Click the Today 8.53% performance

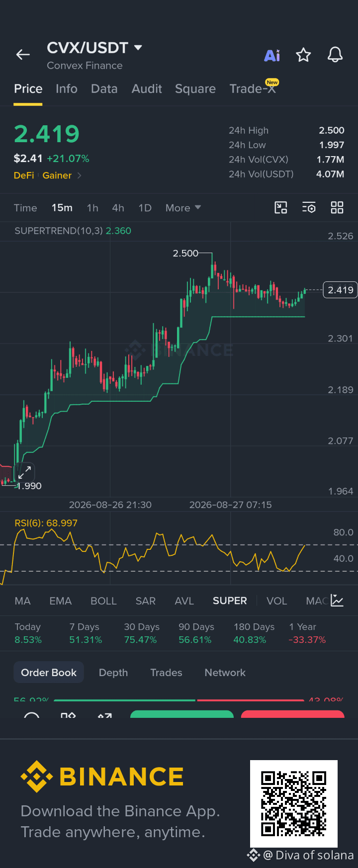coord(28,633)
